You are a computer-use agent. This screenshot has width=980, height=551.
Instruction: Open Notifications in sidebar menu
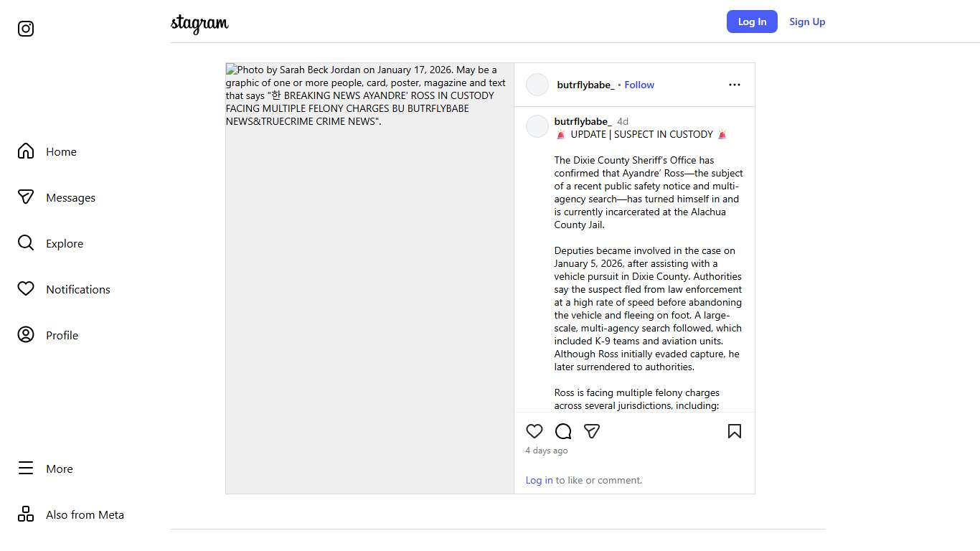click(78, 290)
